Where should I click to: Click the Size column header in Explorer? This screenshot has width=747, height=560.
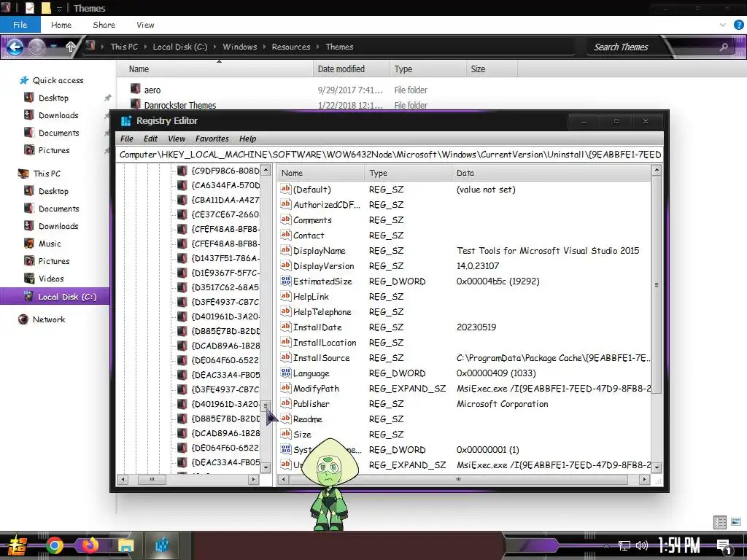click(x=492, y=69)
